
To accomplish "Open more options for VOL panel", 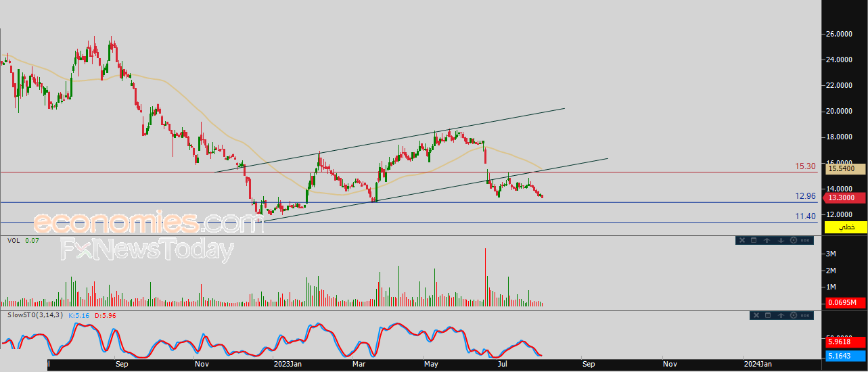I will [x=806, y=240].
